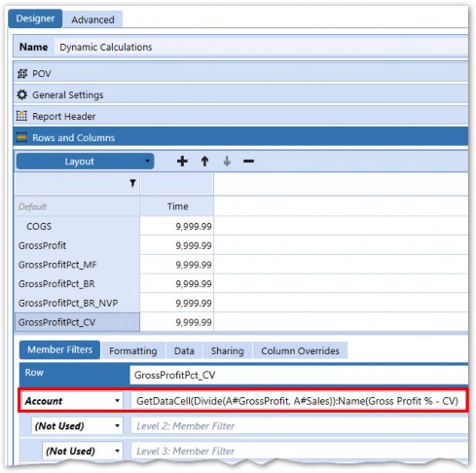Click the filter funnel icon in grid header
The width and height of the screenshot is (476, 473).
[x=132, y=183]
